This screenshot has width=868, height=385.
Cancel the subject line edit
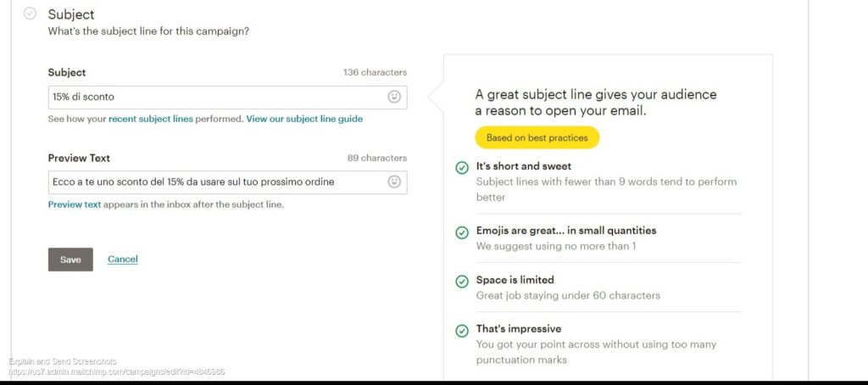[123, 259]
